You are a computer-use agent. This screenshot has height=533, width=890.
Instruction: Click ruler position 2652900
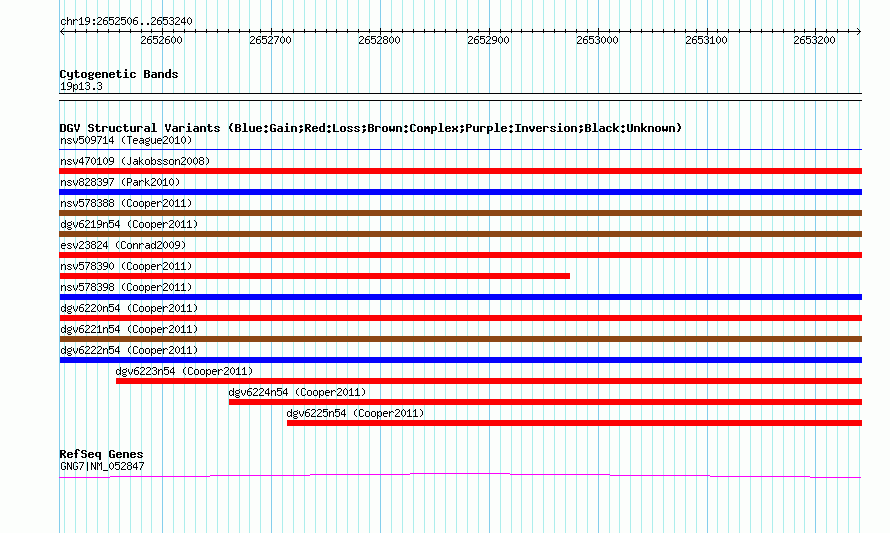488,40
